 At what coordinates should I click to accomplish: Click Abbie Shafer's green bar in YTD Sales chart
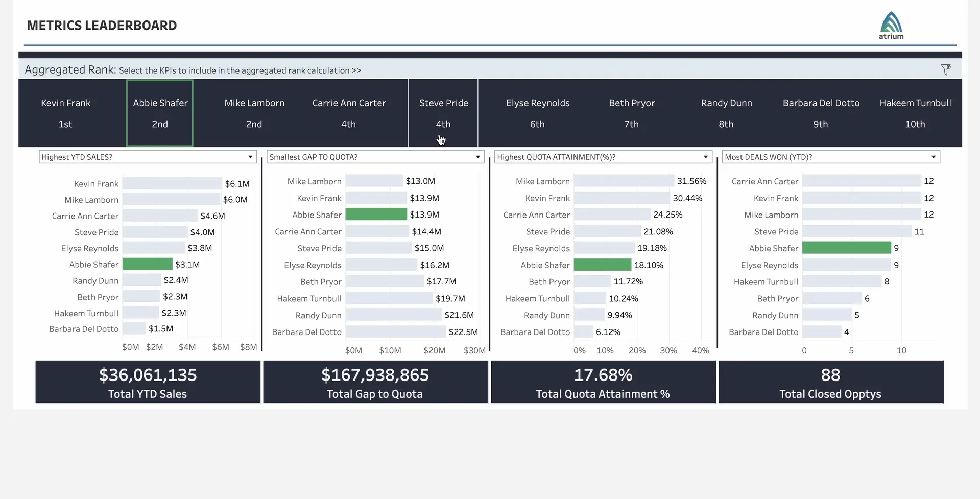pyautogui.click(x=148, y=264)
